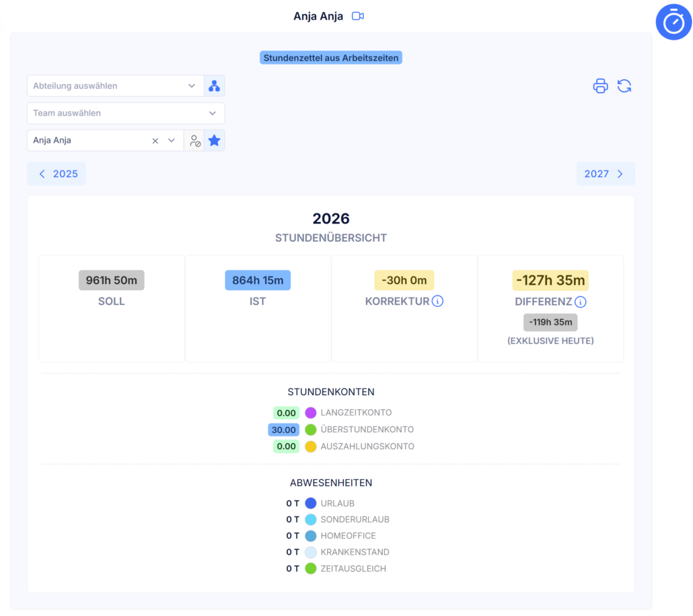Toggle the blue favorite star
The height and width of the screenshot is (616, 693).
pyautogui.click(x=215, y=141)
